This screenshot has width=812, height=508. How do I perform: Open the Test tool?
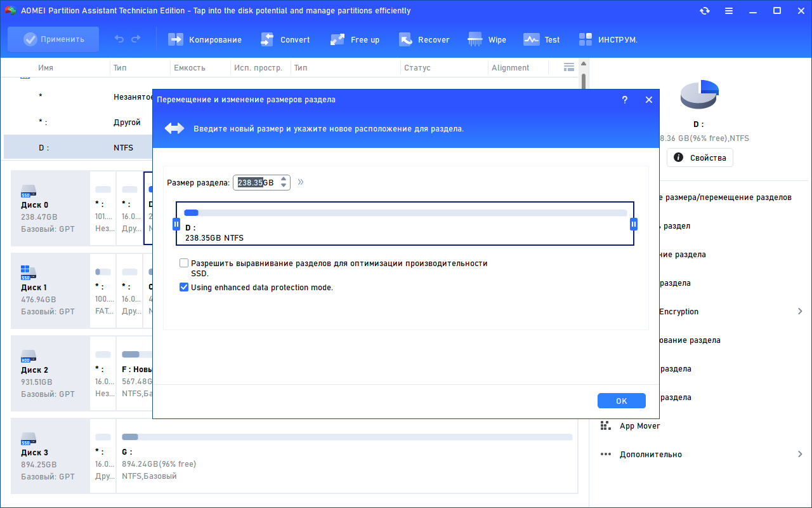point(531,39)
